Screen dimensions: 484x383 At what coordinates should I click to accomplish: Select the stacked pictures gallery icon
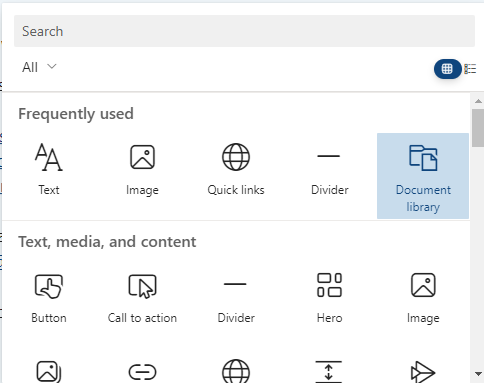[x=49, y=371]
